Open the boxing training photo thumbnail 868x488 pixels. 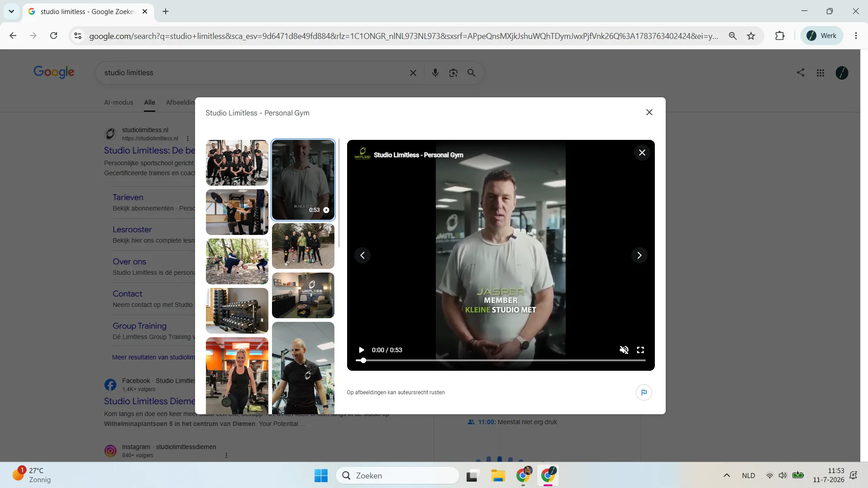click(237, 212)
